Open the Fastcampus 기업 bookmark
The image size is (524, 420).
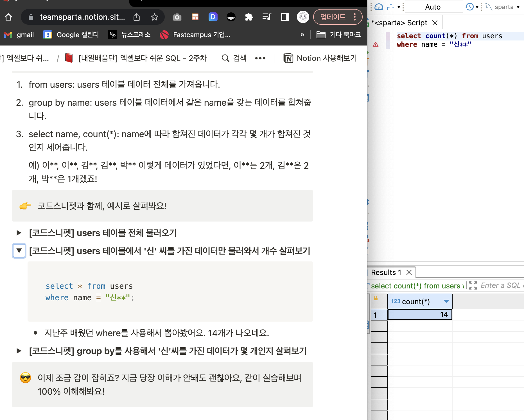[x=195, y=35]
